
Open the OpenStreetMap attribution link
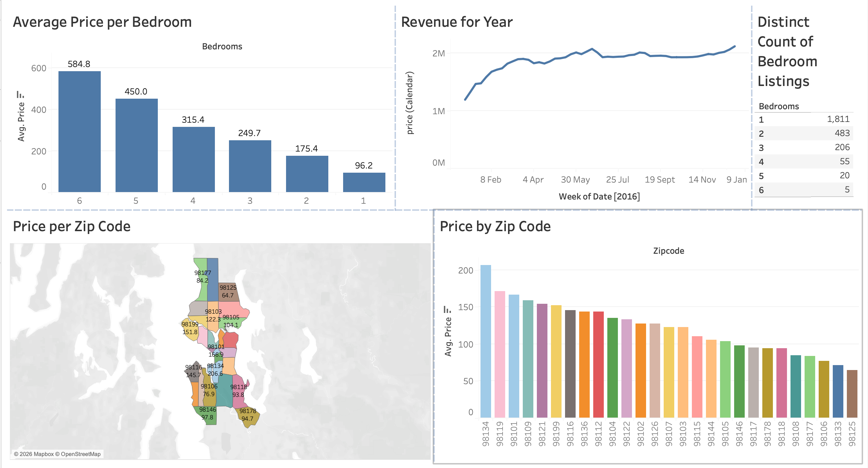pyautogui.click(x=81, y=454)
